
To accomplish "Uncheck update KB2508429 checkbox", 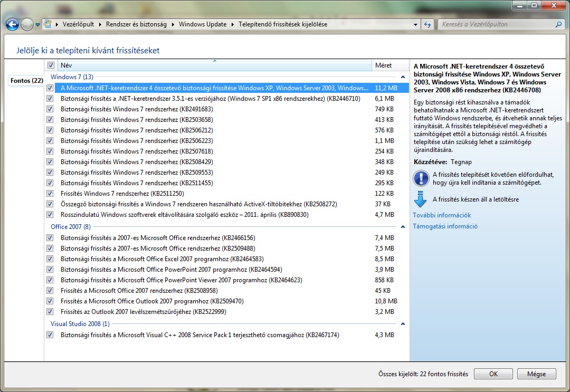I will (x=50, y=161).
